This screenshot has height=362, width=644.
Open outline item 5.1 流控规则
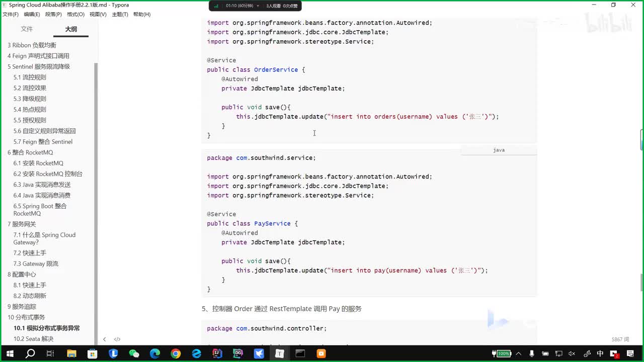tap(30, 77)
